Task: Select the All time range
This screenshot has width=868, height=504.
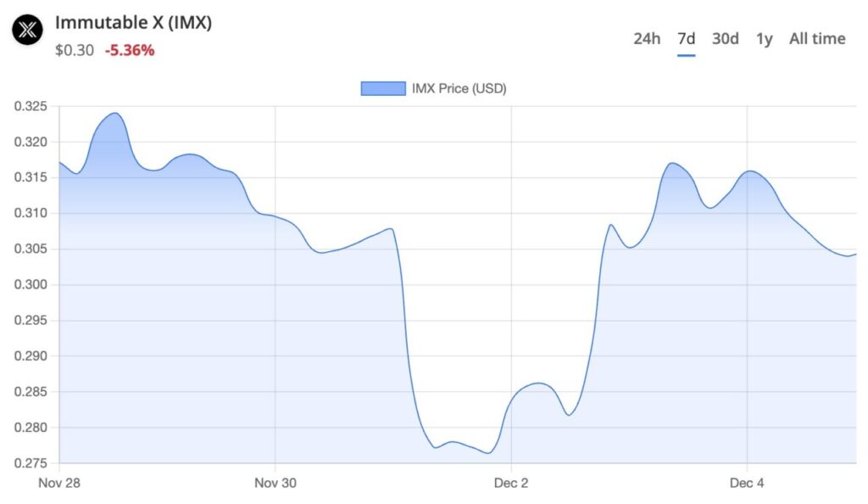Action: (x=816, y=38)
